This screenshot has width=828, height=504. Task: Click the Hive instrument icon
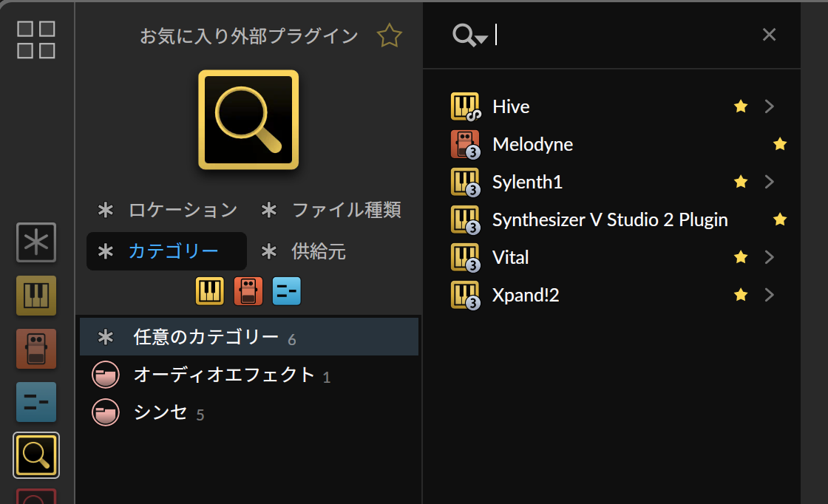pyautogui.click(x=465, y=106)
